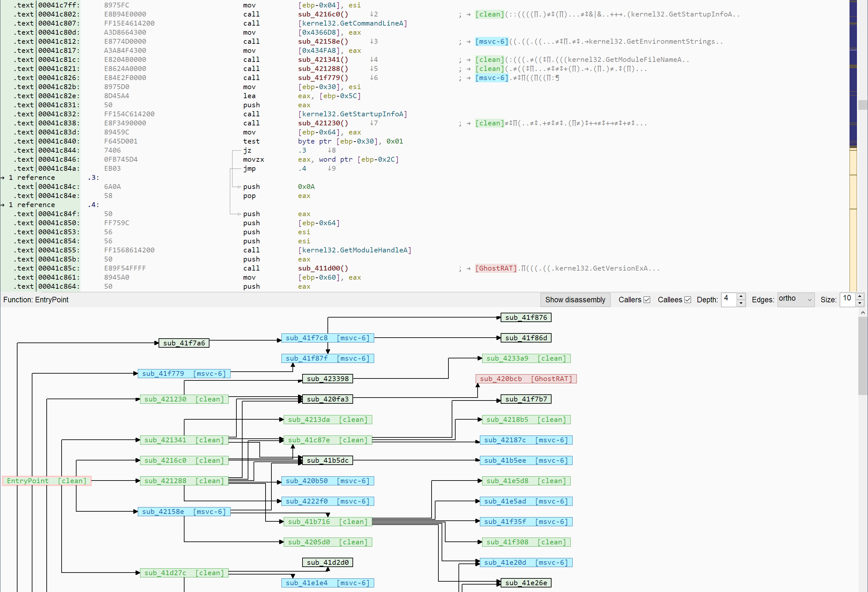Click the blue-and-yellow overview strip at the right edge
Screen dimensions: 868x592
coord(853,145)
